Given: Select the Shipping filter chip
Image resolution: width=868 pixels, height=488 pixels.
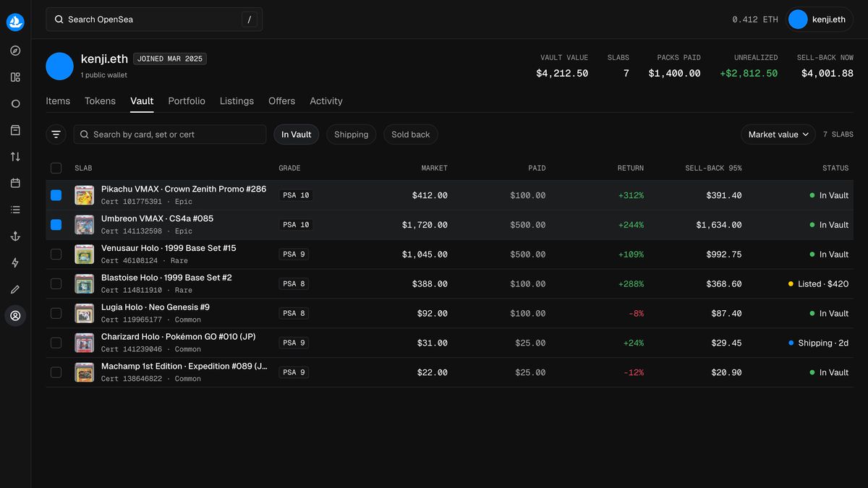Looking at the screenshot, I should tap(351, 134).
